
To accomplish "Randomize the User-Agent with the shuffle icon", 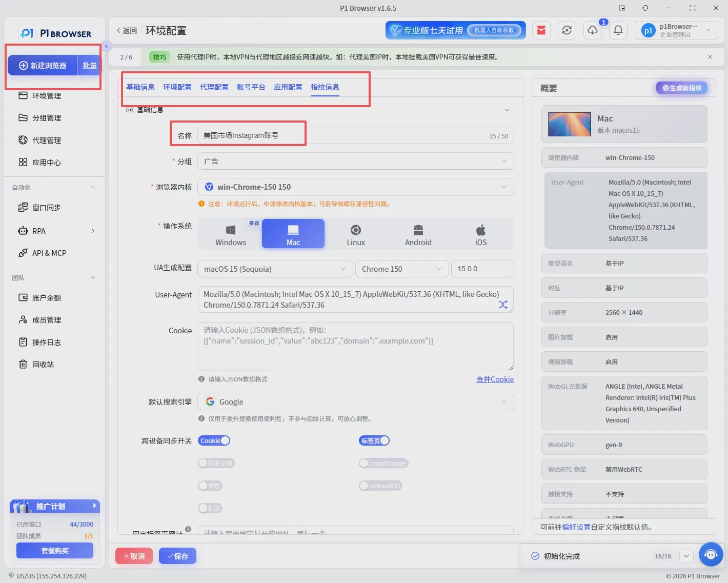I will (503, 305).
